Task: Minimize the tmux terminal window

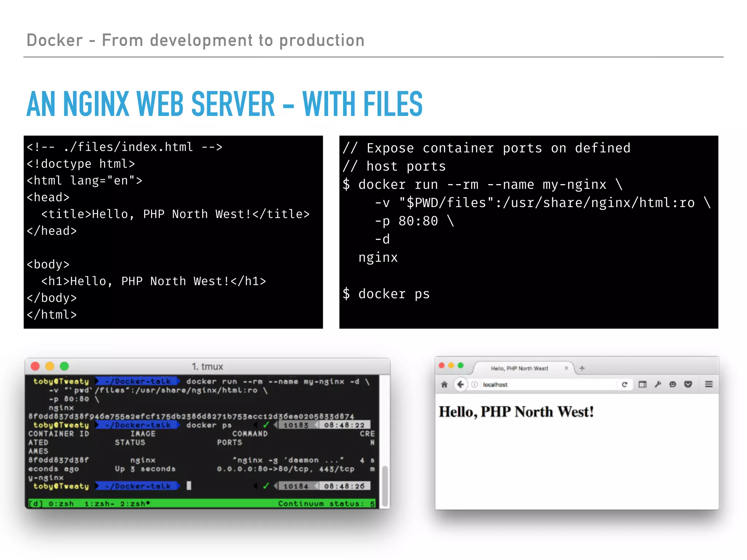Action: pos(50,366)
